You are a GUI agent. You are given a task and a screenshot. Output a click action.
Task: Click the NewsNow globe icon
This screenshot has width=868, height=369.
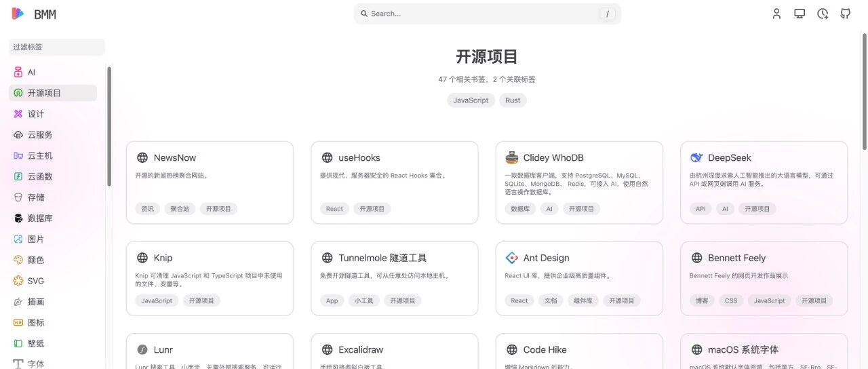pyautogui.click(x=142, y=157)
